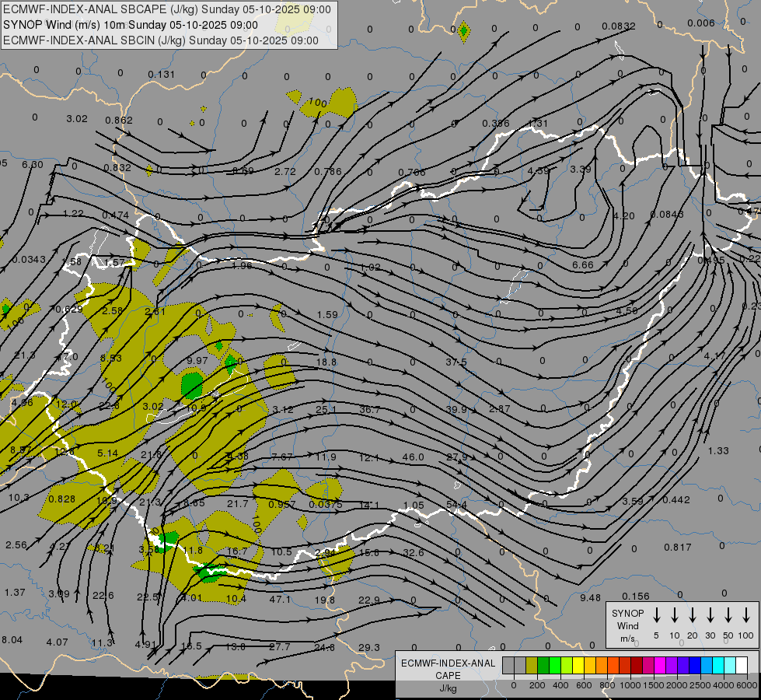Click the map value 6.66
The width and height of the screenshot is (761, 700).
click(x=583, y=264)
